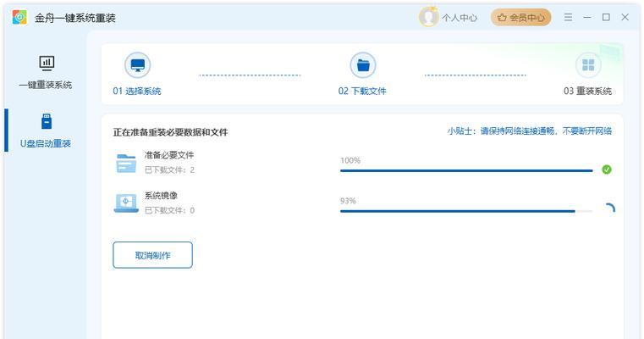Minimize the application window
The image size is (644, 339).
(x=587, y=17)
